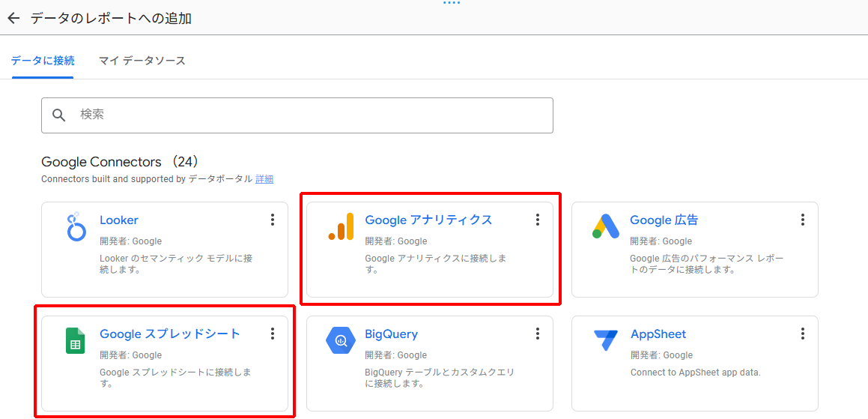
Task: Open the BigQuery card's three-dot menu
Action: [537, 334]
